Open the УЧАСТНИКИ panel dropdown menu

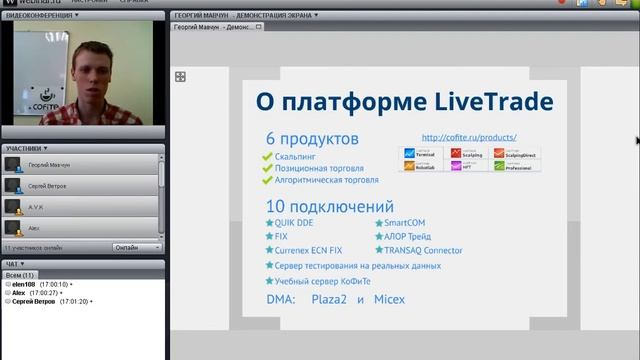[45, 148]
